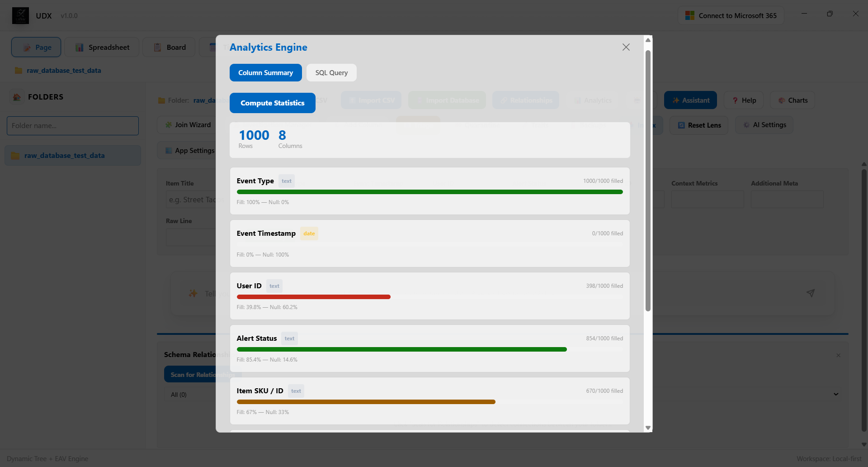868x467 pixels.
Task: Click the Microsoft logo icon
Action: tap(689, 15)
